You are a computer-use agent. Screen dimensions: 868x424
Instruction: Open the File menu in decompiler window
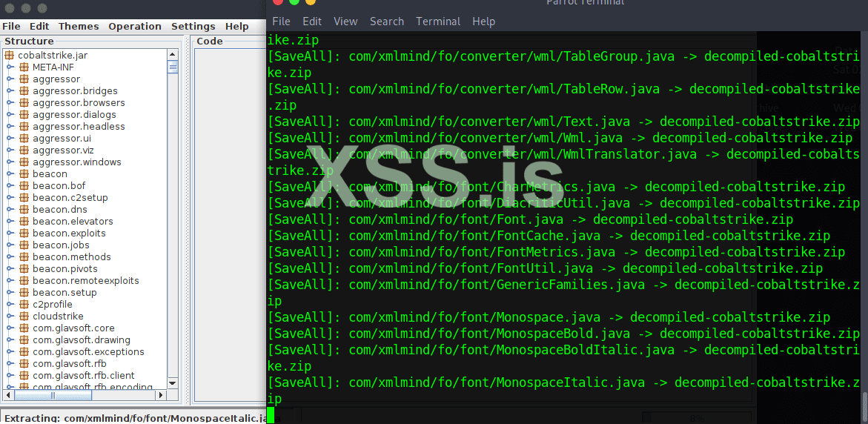(11, 26)
